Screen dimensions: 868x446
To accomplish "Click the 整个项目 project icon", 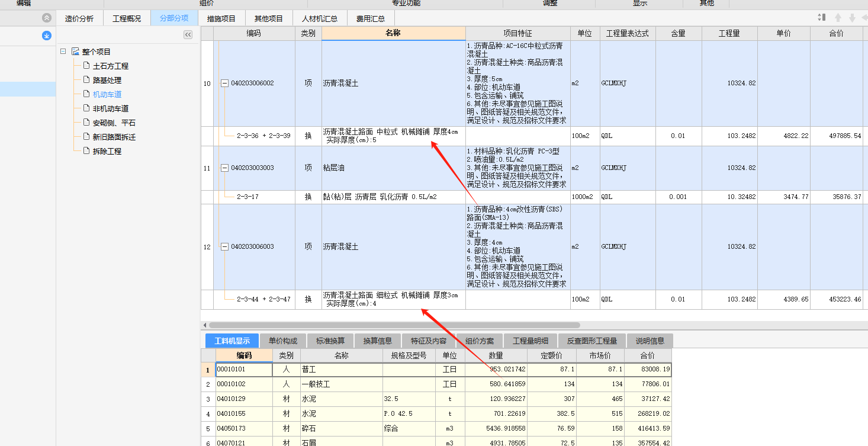I will pos(75,52).
